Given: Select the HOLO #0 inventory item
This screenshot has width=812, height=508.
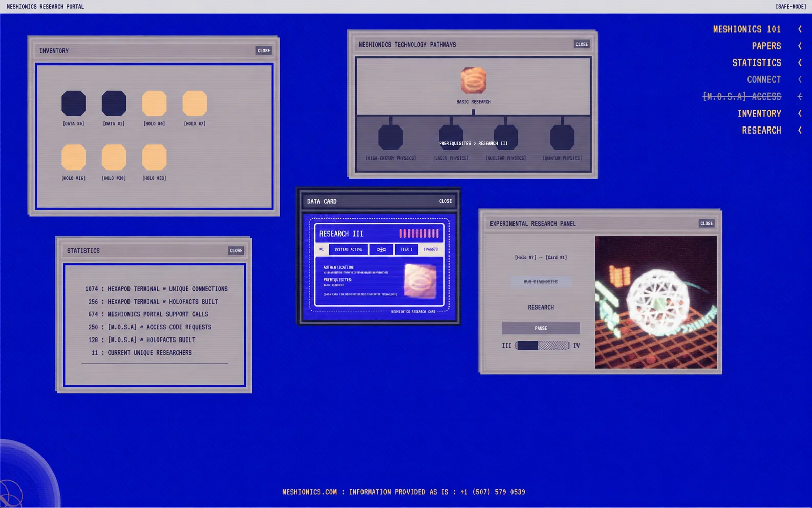Looking at the screenshot, I should [154, 103].
